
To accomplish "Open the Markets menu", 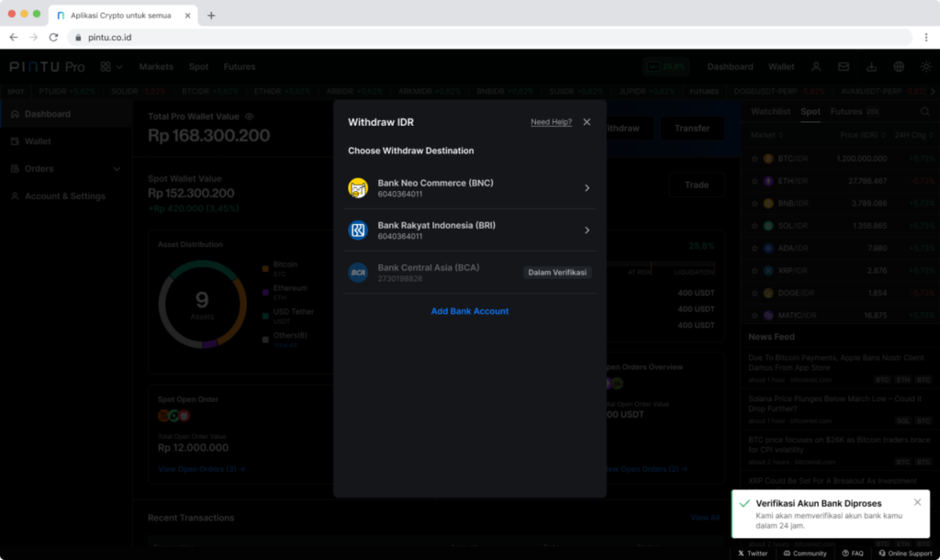I will [156, 66].
